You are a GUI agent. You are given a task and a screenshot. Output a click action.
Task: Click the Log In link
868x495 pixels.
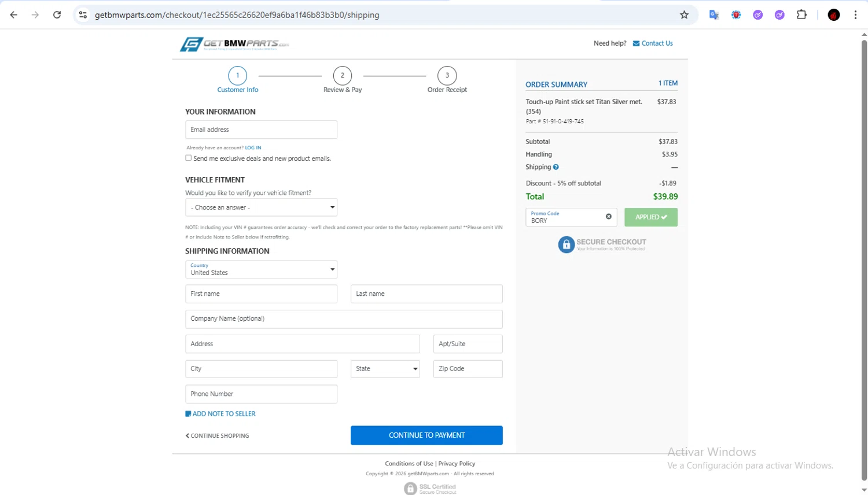point(253,148)
